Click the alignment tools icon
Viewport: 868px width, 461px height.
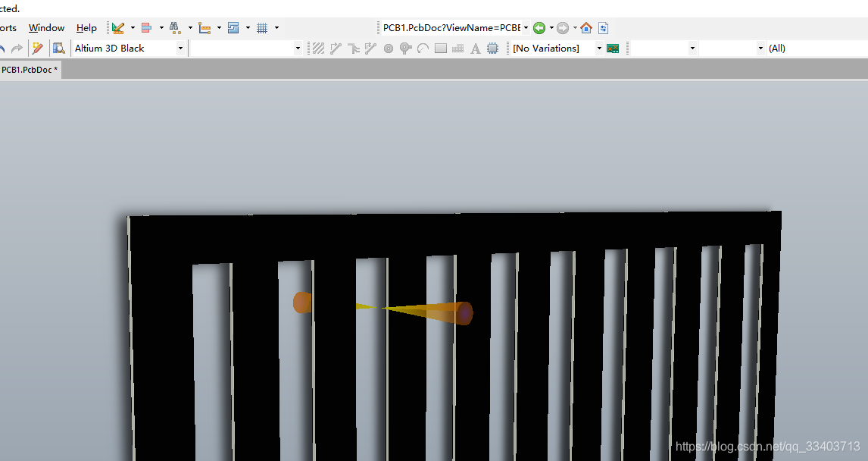pos(147,28)
